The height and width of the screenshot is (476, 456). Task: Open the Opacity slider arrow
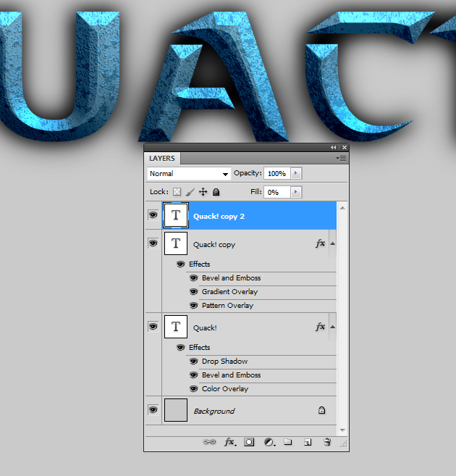pyautogui.click(x=296, y=174)
